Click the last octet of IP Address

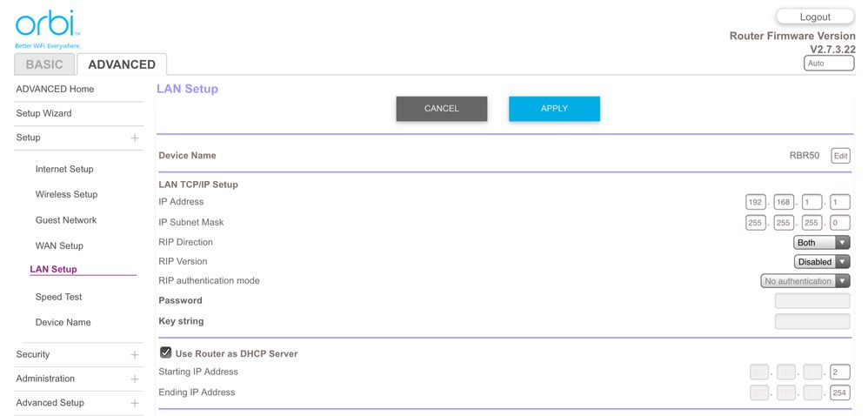839,202
